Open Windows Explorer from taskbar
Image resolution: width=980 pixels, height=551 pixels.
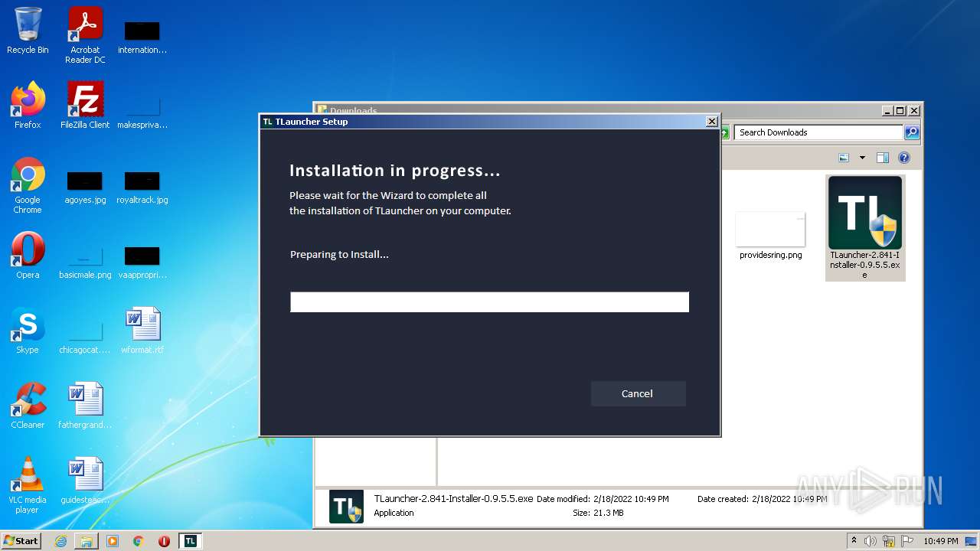click(x=87, y=541)
